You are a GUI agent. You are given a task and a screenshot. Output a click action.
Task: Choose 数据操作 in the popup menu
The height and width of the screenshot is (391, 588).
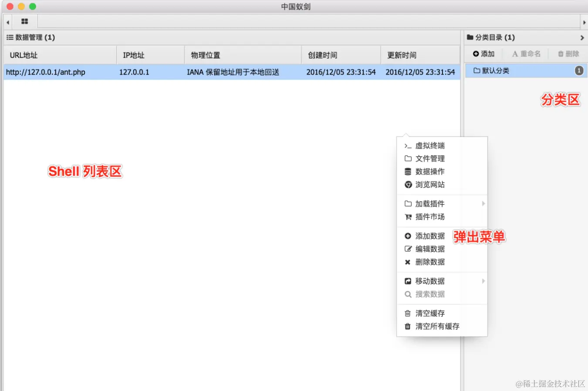[442, 172]
